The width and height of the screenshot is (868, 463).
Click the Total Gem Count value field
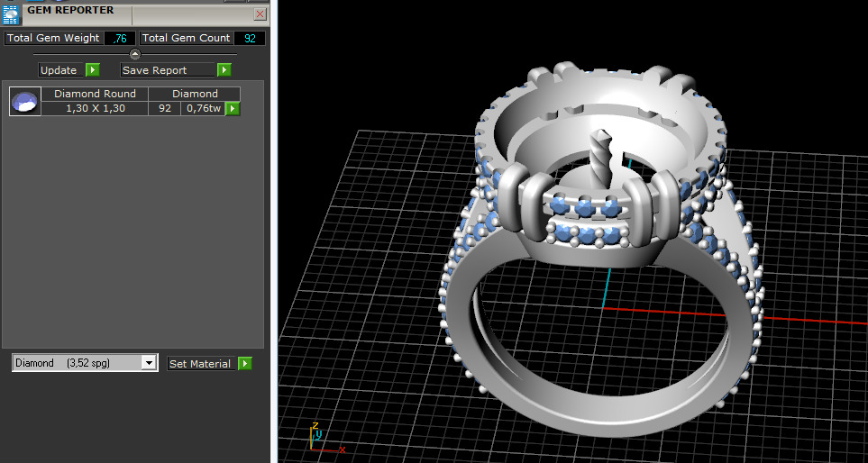[x=249, y=38]
